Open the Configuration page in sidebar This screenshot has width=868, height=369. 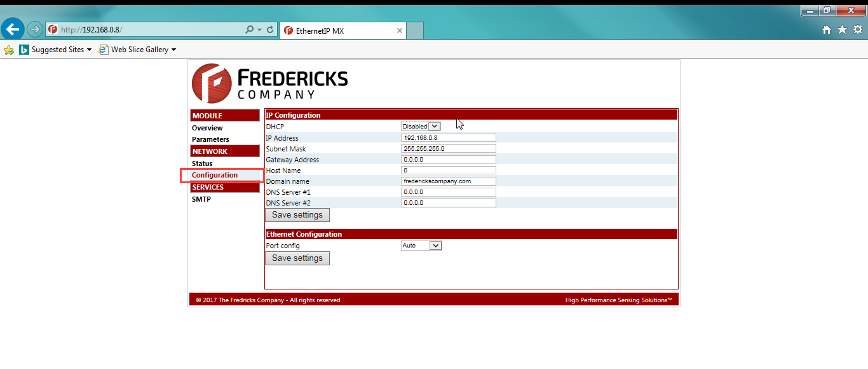pyautogui.click(x=215, y=175)
